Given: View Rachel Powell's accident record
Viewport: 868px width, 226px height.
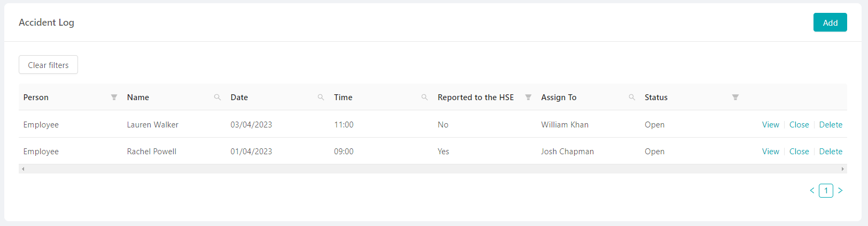Looking at the screenshot, I should coord(770,152).
